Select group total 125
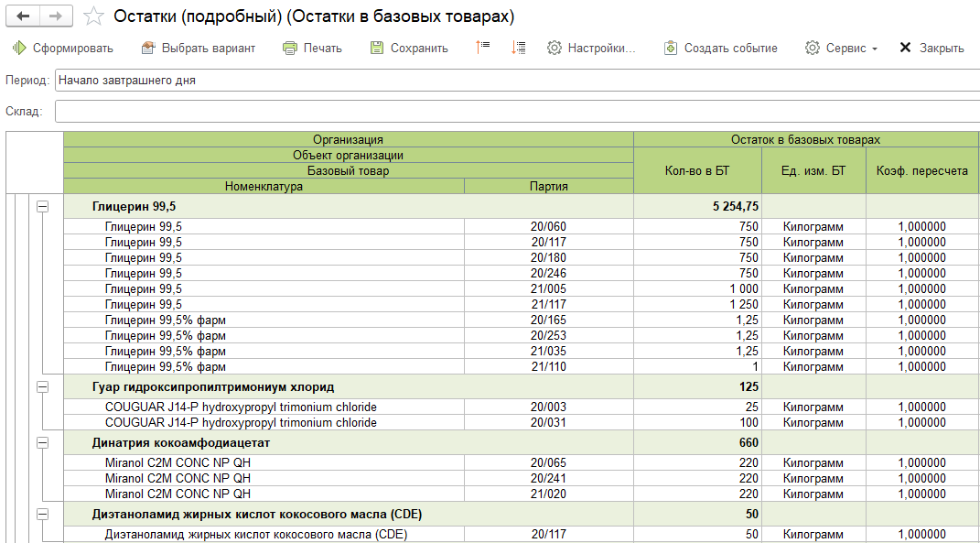 [748, 386]
